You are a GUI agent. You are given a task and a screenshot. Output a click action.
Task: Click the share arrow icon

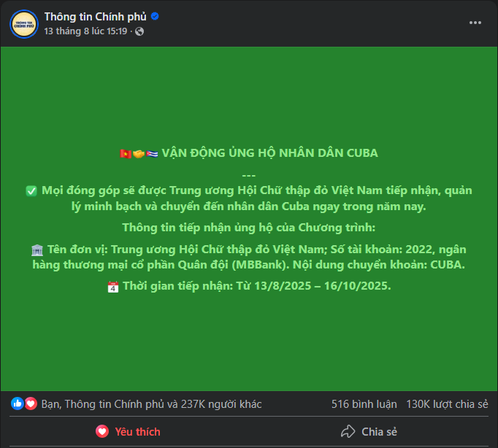tap(348, 431)
